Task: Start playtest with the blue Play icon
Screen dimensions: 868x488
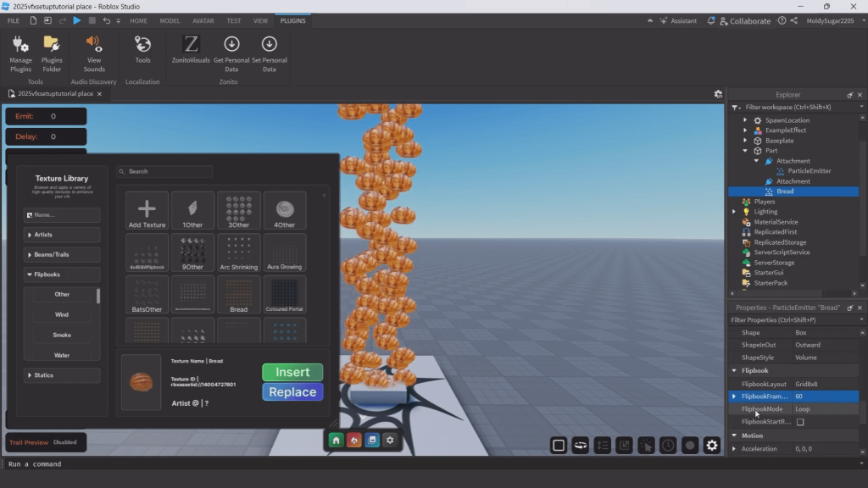Action: pyautogui.click(x=77, y=20)
